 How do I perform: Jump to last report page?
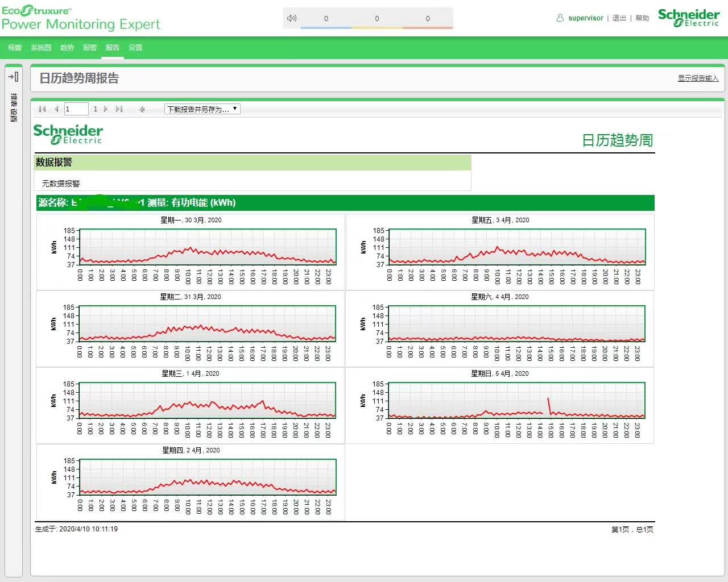[119, 109]
